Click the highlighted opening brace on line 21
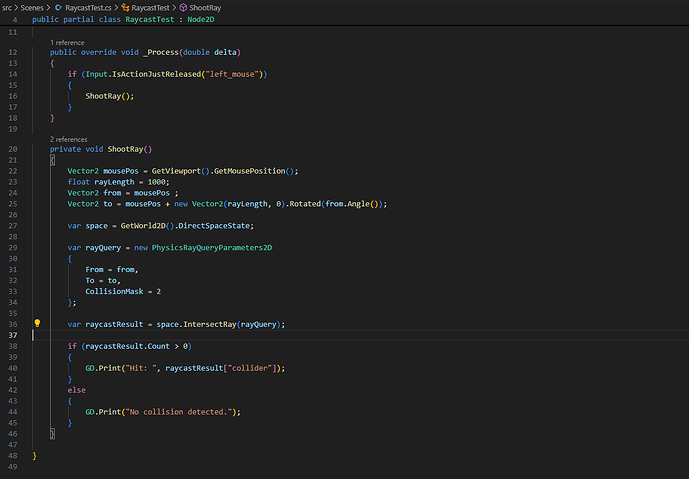This screenshot has height=479, width=689. 52,160
